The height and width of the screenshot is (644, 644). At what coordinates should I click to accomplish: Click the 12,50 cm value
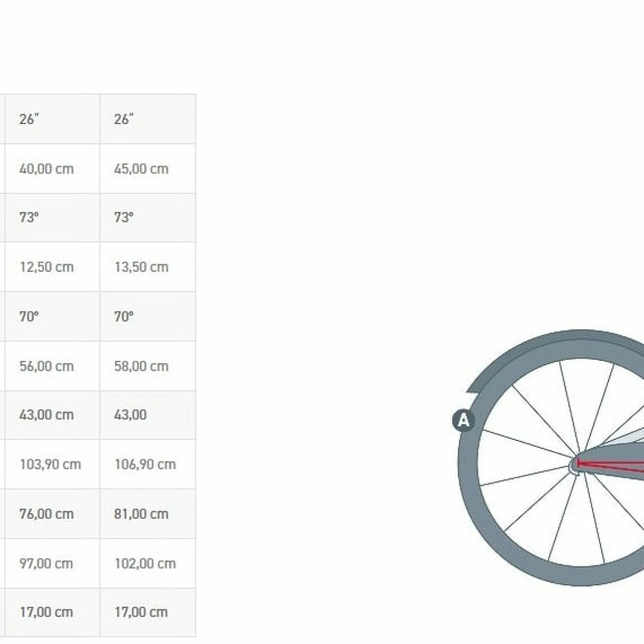tap(46, 267)
